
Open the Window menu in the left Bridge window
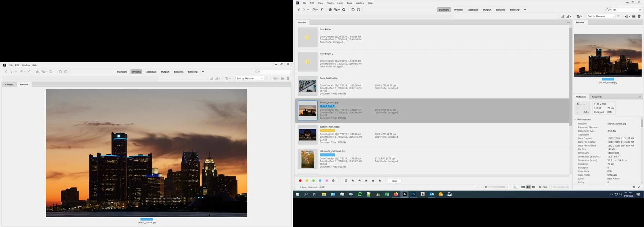tap(26, 65)
